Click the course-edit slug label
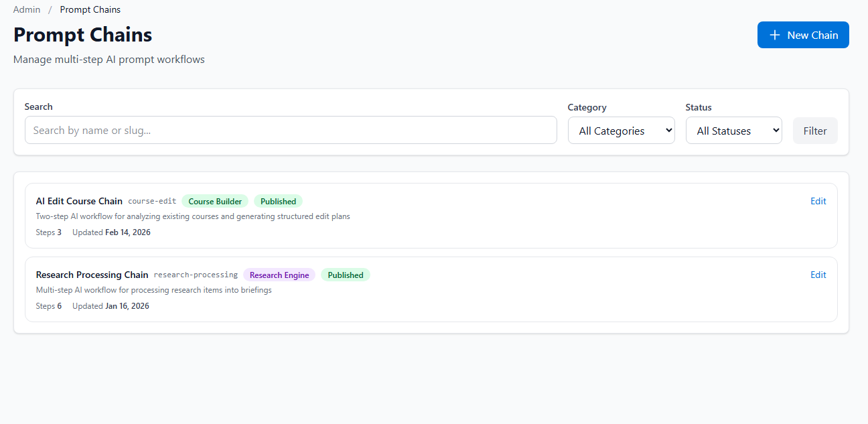This screenshot has height=424, width=868. [x=152, y=201]
